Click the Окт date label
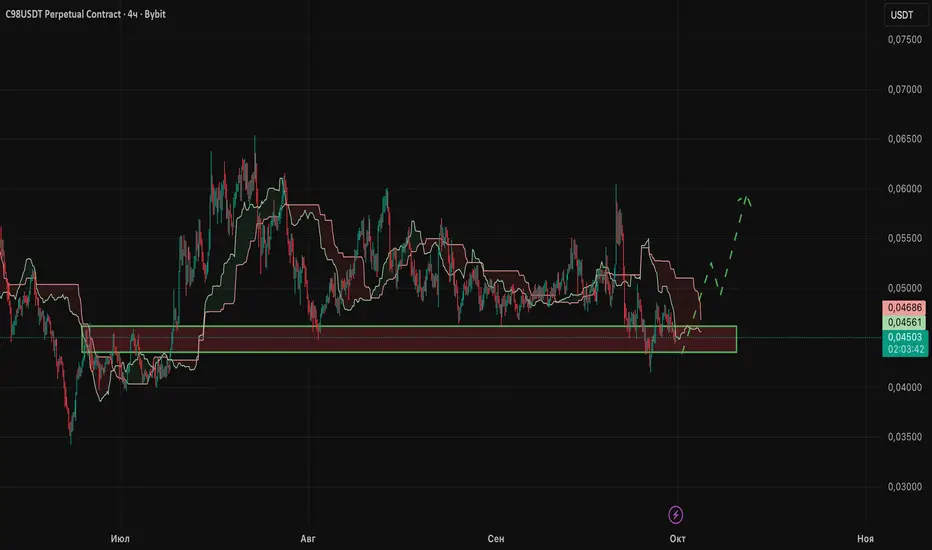Screen dimensions: 932x550 point(678,539)
